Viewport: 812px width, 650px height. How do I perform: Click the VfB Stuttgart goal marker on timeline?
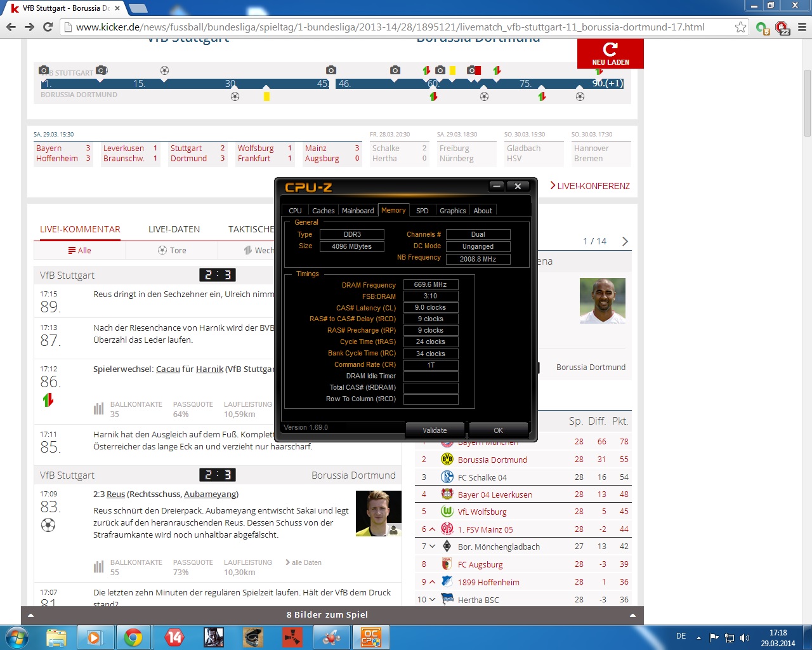coord(164,70)
